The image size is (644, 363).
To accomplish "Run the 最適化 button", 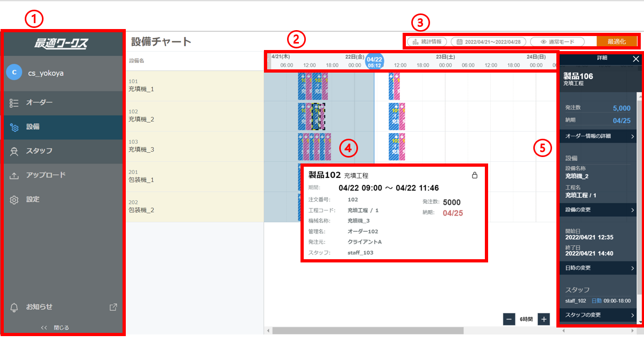I will (617, 41).
